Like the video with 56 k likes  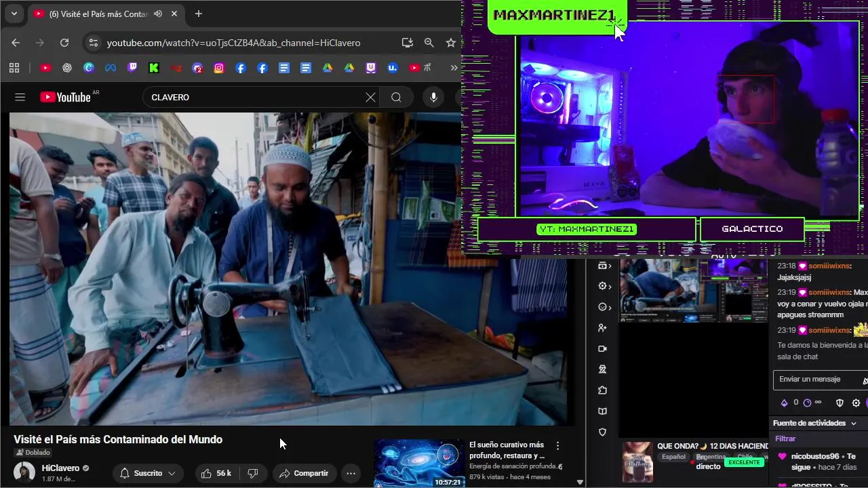pos(216,473)
